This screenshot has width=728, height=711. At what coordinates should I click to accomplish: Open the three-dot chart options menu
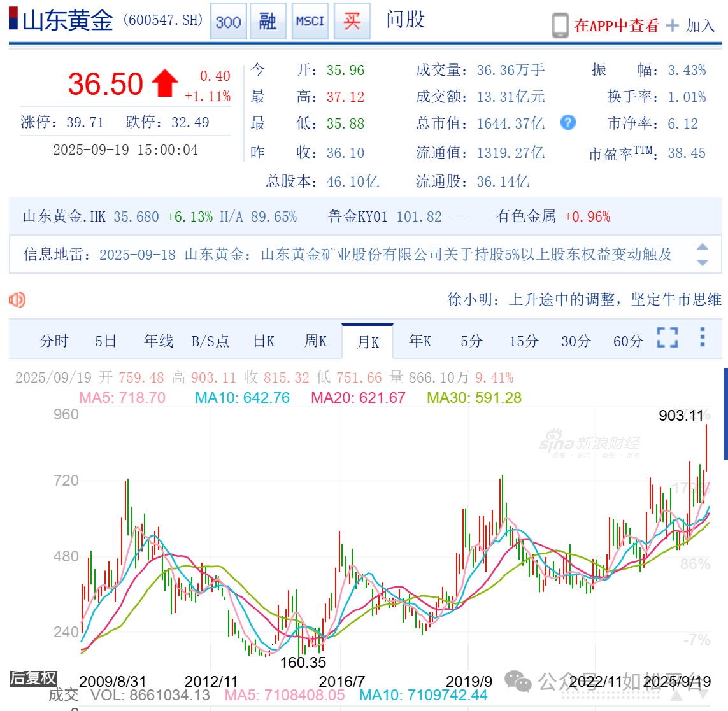702,337
